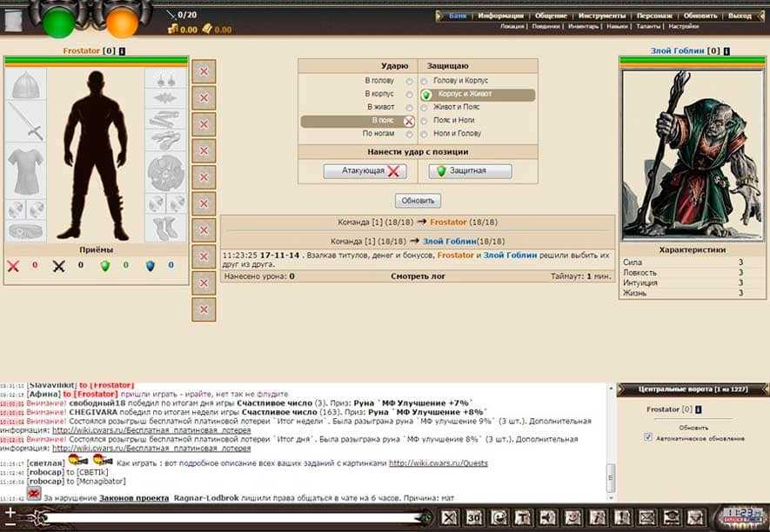Select attack radio 'В голову'
770x532 pixels.
point(409,81)
